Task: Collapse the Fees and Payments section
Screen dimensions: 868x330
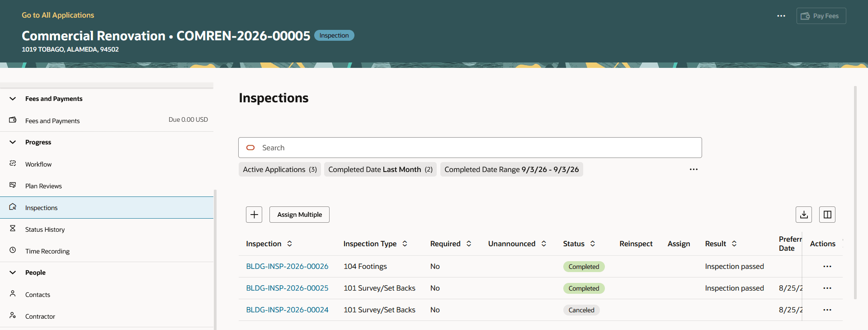Action: 13,99
